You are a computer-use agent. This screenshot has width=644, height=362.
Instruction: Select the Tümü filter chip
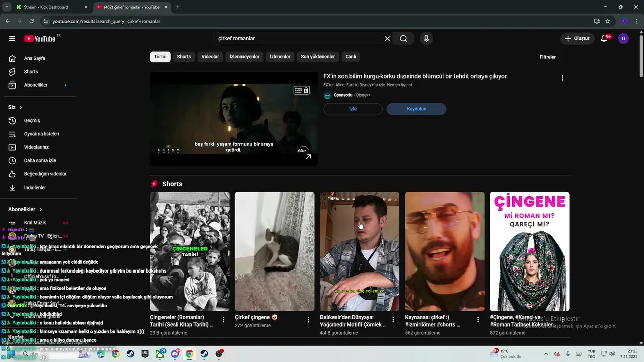[160, 57]
